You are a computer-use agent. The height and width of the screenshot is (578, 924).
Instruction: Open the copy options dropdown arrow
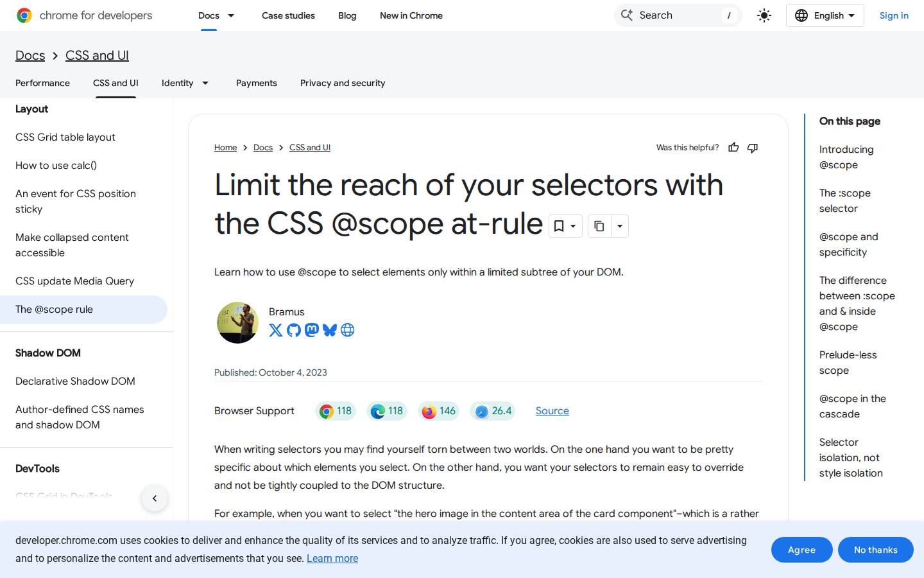[x=620, y=226]
